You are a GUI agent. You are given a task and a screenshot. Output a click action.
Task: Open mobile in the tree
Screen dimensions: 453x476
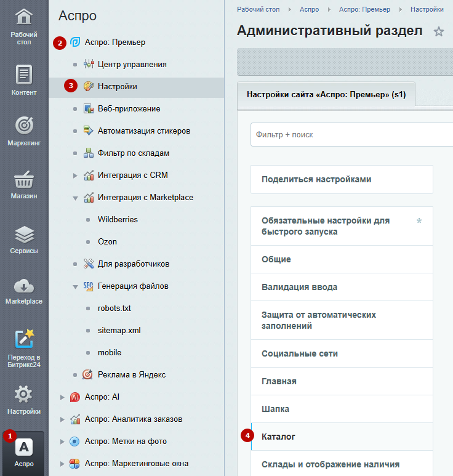click(x=110, y=352)
